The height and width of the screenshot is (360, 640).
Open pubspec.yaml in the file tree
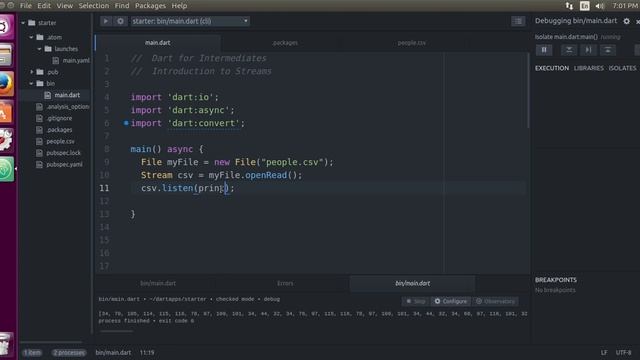coord(60,164)
